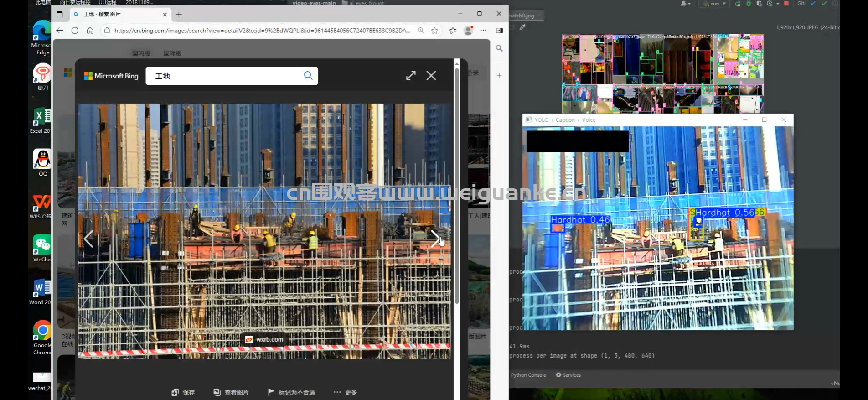Open the Excel desktop shortcut
The width and height of the screenshot is (868, 400).
[x=41, y=120]
